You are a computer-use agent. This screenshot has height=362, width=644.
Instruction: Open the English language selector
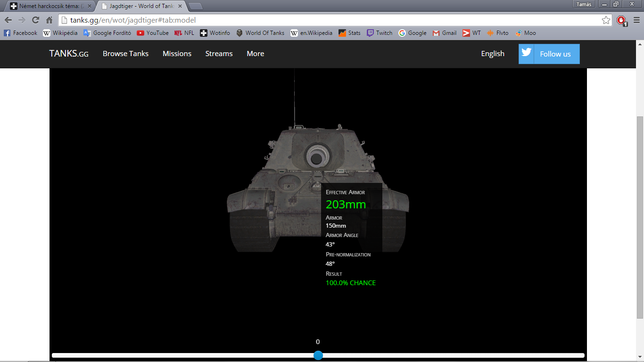pyautogui.click(x=493, y=54)
